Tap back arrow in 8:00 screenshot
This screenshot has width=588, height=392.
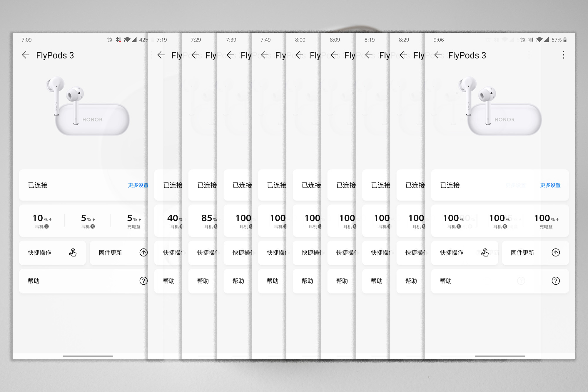(299, 55)
